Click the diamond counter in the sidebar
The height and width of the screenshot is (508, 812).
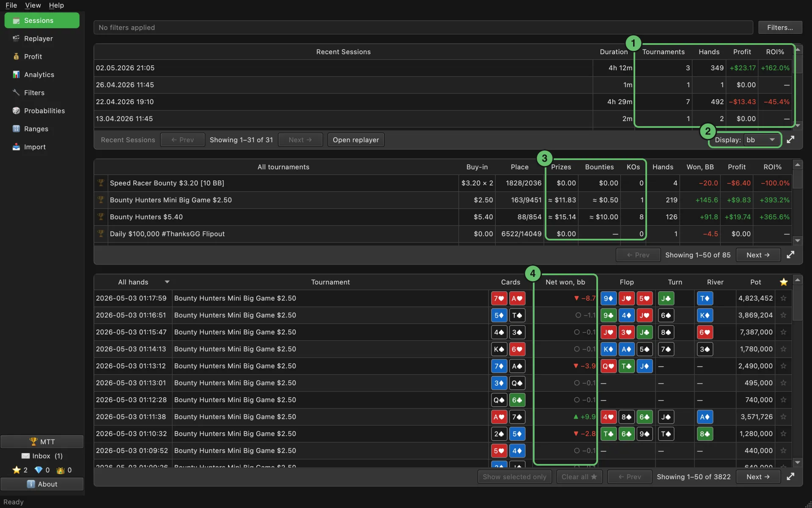tap(42, 470)
